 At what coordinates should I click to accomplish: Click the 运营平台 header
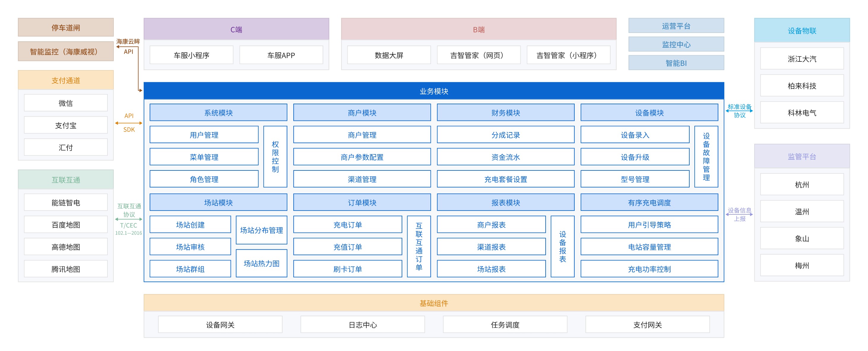point(676,26)
